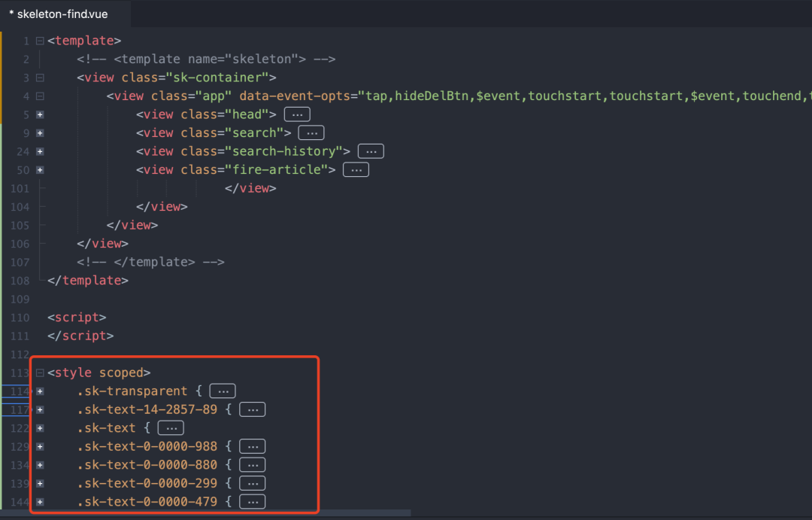
Task: Open the folded ellipsis after search-history
Action: [371, 151]
